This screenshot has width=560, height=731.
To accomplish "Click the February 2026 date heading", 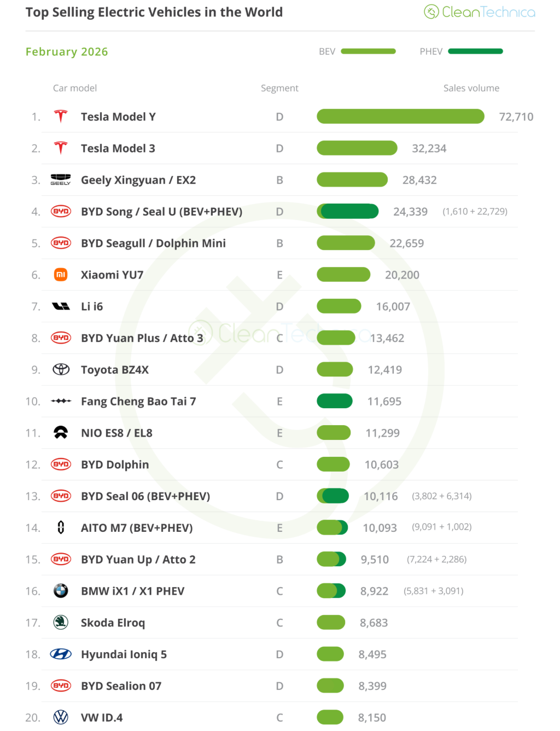I will [x=67, y=52].
